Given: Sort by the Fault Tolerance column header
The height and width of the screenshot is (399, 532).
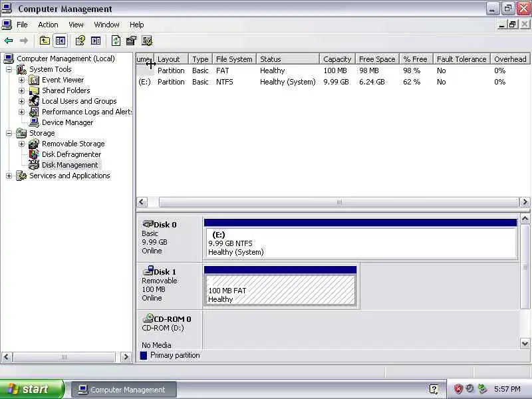Looking at the screenshot, I should tap(462, 59).
